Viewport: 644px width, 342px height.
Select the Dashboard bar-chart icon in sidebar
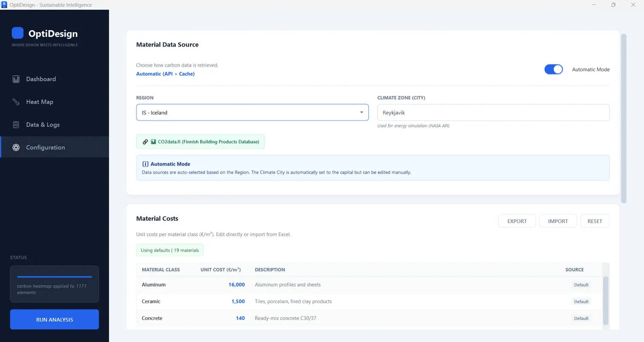click(16, 79)
